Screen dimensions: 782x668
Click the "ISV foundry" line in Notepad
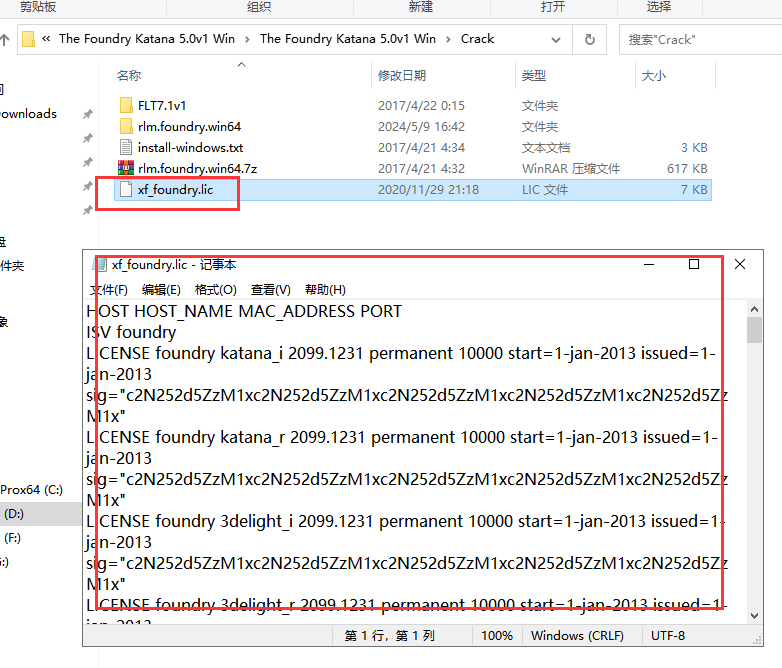(x=132, y=332)
